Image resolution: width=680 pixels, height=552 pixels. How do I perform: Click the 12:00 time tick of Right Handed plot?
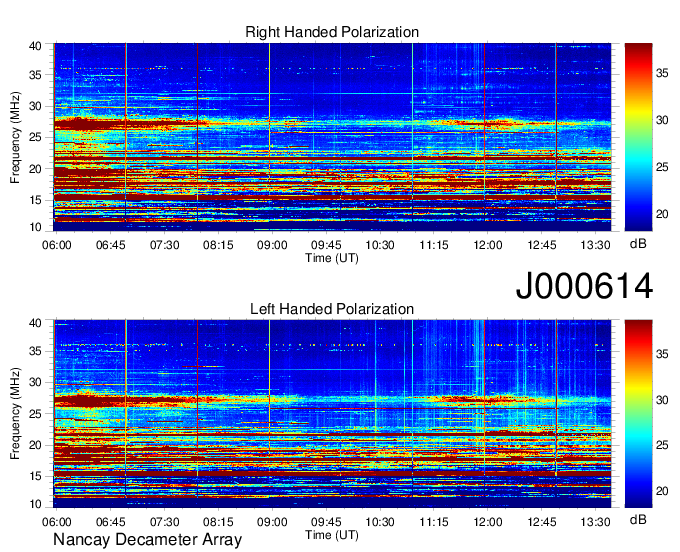(488, 245)
